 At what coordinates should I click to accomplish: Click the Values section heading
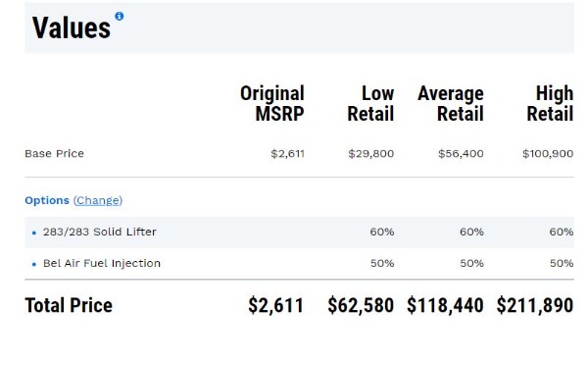click(x=72, y=27)
